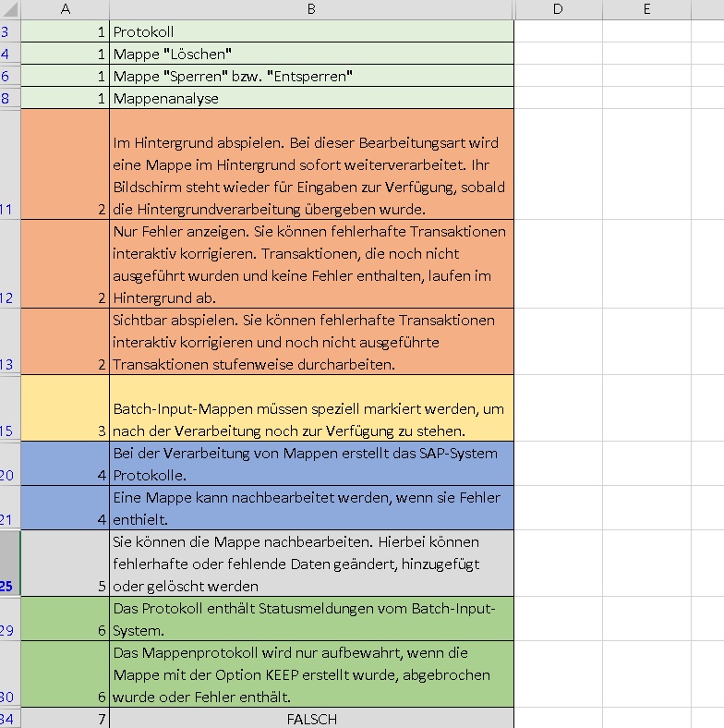
Task: Click cell "Das Mappenprotokoll wird nur aufbewahrt"
Action: point(312,674)
